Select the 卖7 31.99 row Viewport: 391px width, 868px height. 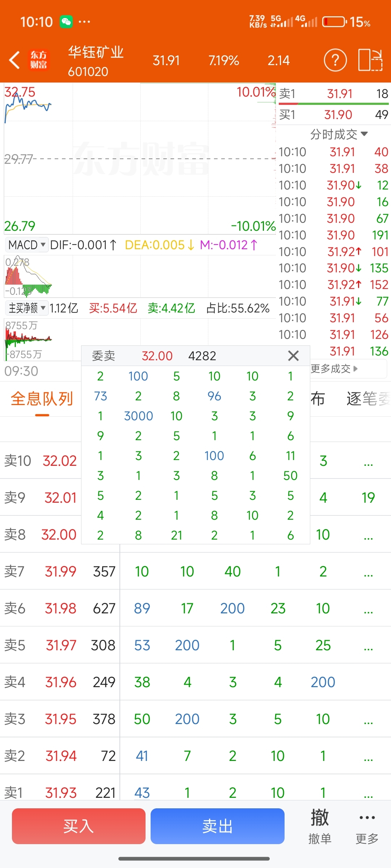click(195, 571)
